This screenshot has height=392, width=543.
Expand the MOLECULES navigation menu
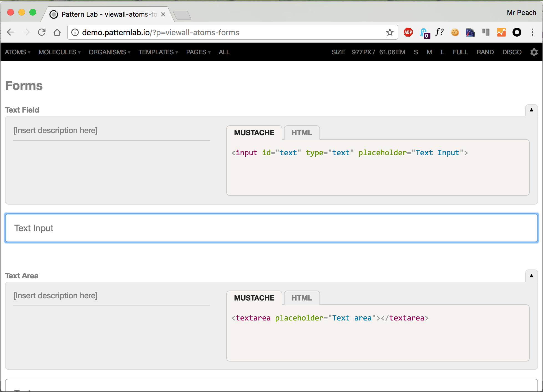click(60, 52)
